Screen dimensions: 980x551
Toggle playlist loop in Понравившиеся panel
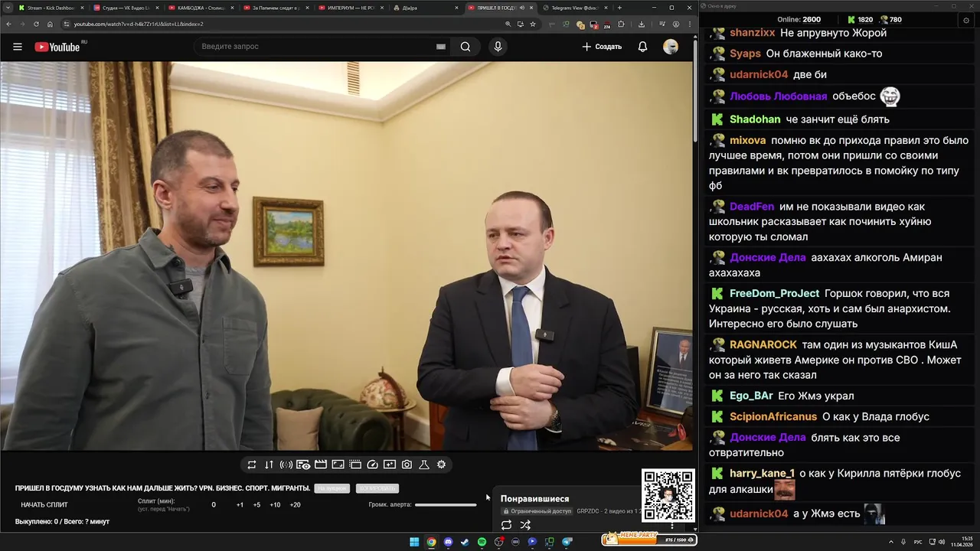[506, 525]
